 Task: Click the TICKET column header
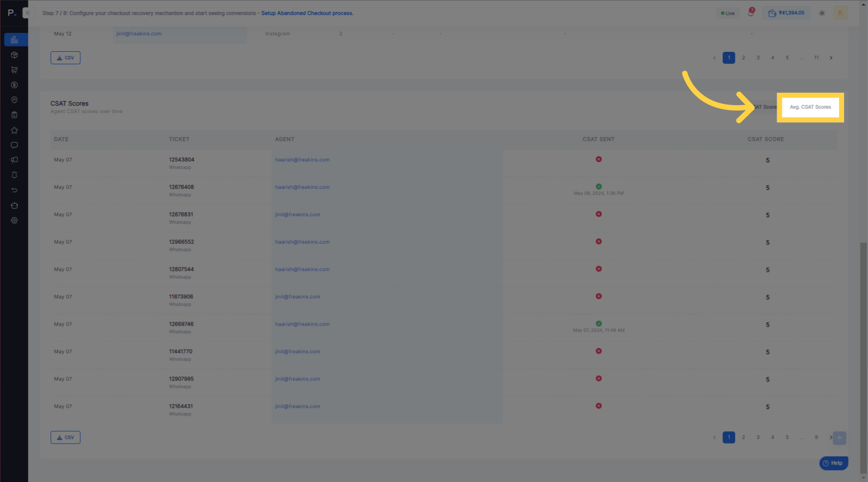[179, 140]
